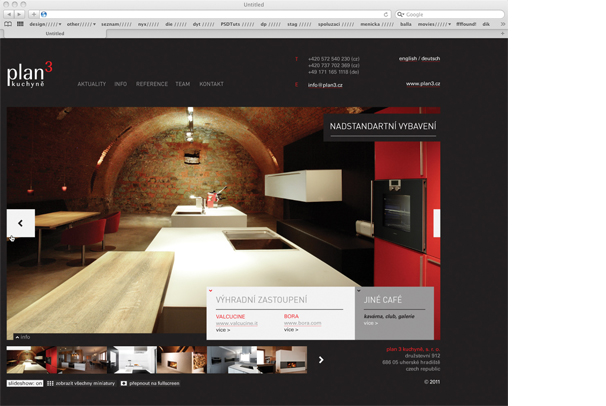Open the bookmarks book icon
Image resolution: width=606 pixels, height=406 pixels.
[x=8, y=23]
